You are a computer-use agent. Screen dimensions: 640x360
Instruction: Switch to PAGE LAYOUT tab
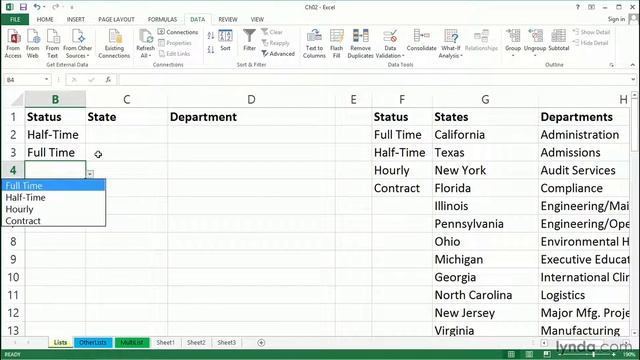point(116,19)
